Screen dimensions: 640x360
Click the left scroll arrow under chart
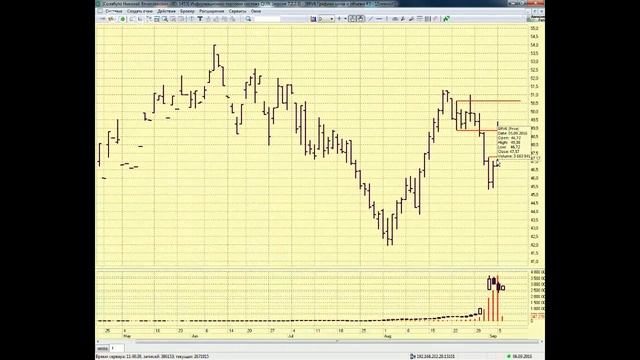(98, 341)
